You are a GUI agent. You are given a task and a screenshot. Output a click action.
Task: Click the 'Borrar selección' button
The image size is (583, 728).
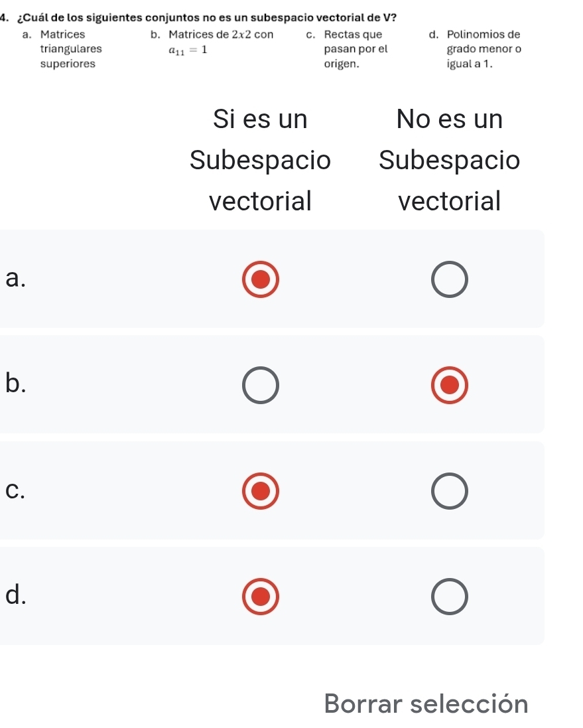pyautogui.click(x=426, y=704)
